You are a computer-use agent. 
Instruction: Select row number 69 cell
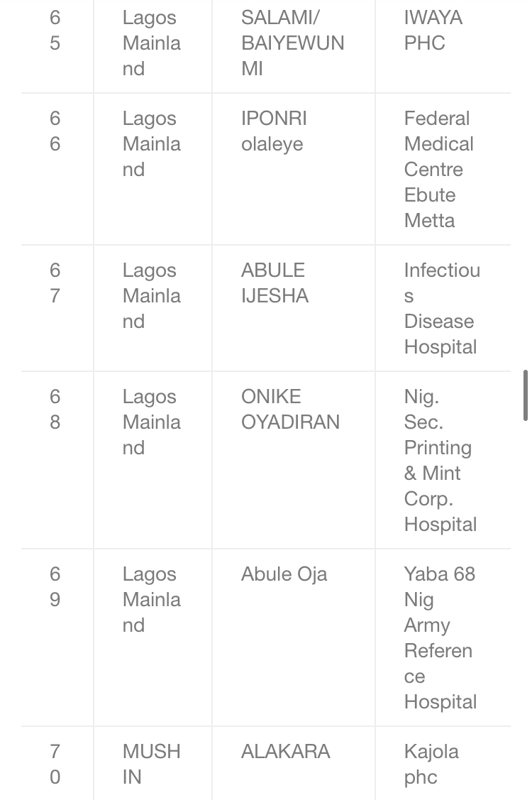tap(57, 637)
